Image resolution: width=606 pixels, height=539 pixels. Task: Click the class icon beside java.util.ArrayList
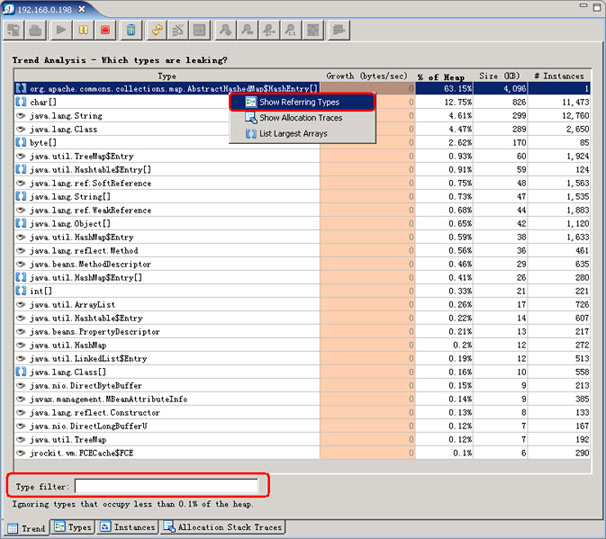[21, 304]
